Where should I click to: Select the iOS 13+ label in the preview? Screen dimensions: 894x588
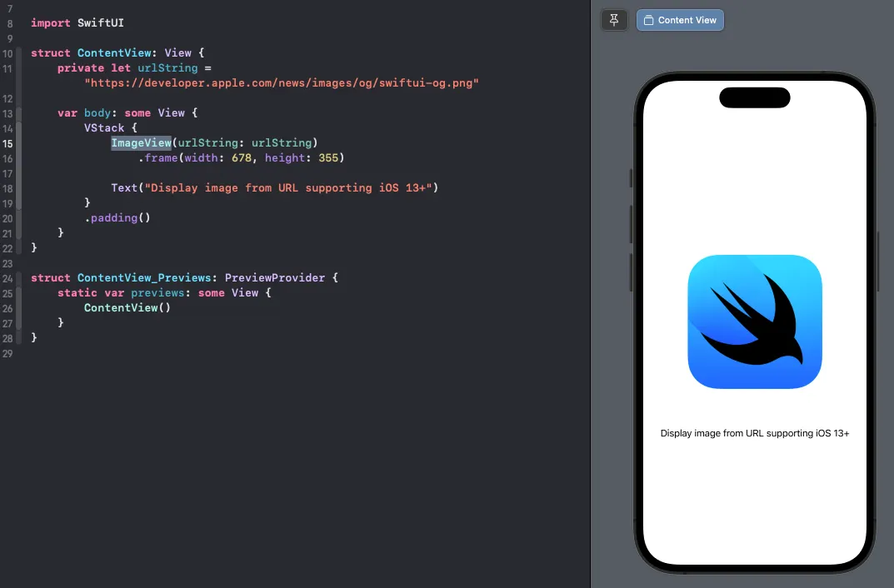click(755, 433)
